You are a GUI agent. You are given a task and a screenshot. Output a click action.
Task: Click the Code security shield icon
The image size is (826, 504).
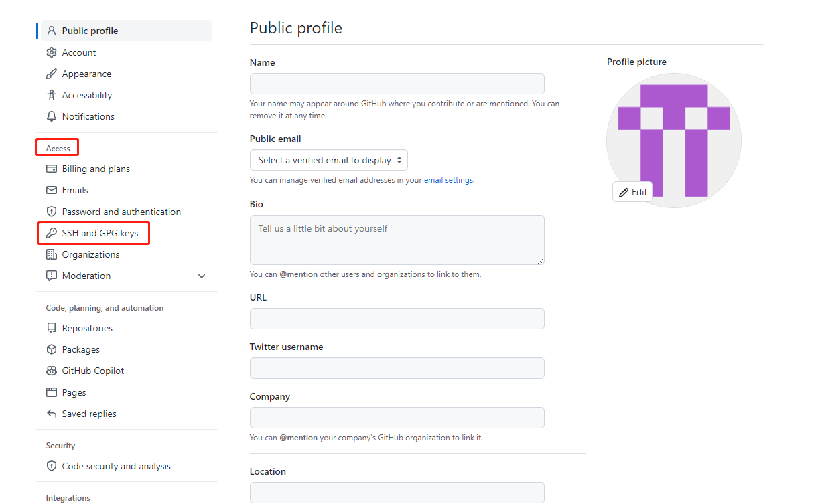(52, 466)
